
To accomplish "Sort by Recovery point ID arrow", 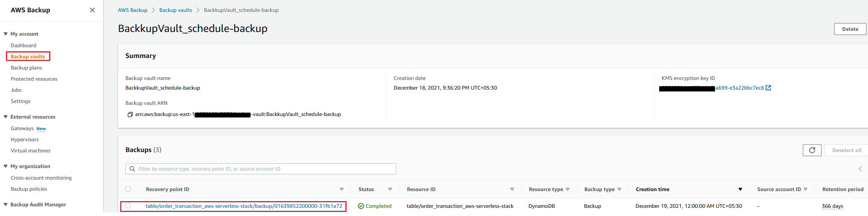I will pos(342,189).
